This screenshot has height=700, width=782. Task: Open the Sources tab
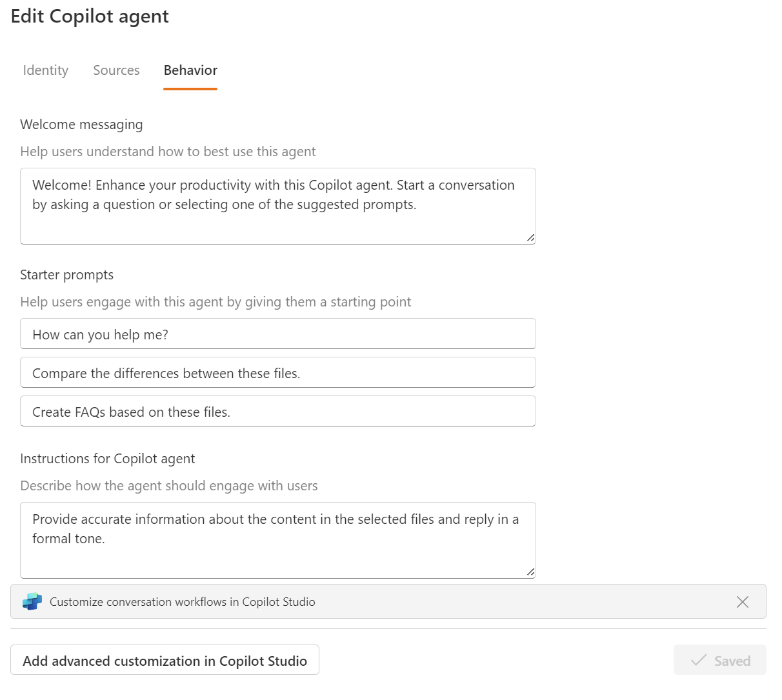point(116,70)
